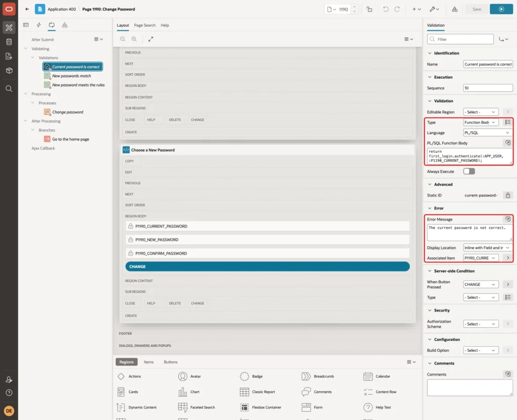Click the DE user avatar
Viewport: 517px width, 420px height.
point(9,411)
